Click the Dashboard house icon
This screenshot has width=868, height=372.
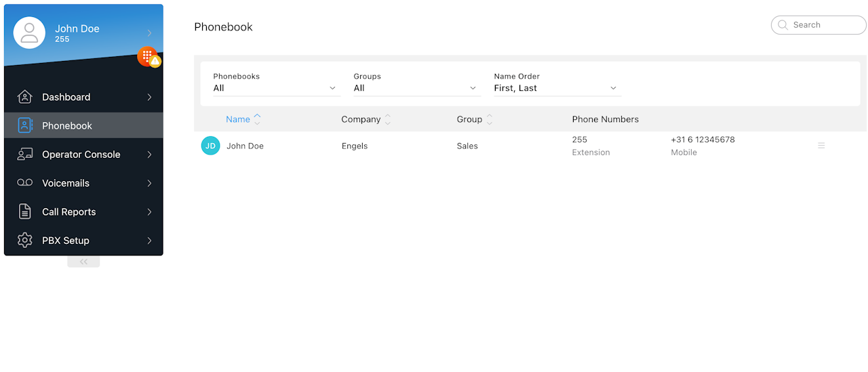pos(24,97)
